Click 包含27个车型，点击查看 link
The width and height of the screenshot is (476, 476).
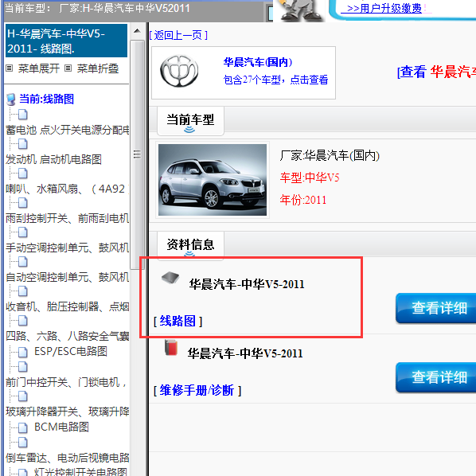click(x=275, y=80)
